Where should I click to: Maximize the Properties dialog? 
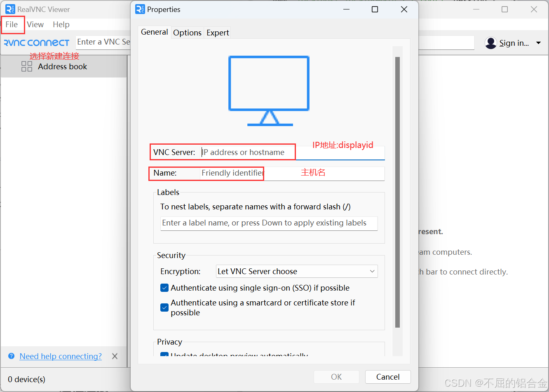pyautogui.click(x=375, y=9)
